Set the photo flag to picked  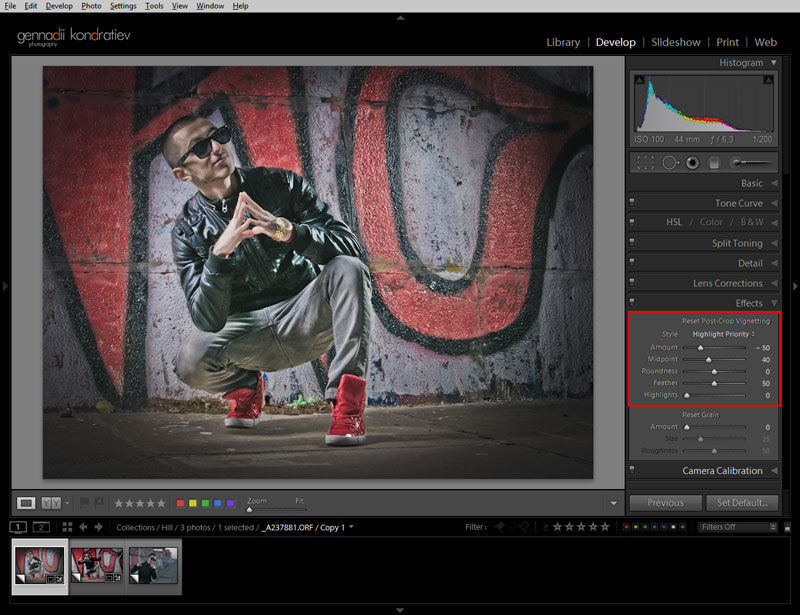pos(85,503)
